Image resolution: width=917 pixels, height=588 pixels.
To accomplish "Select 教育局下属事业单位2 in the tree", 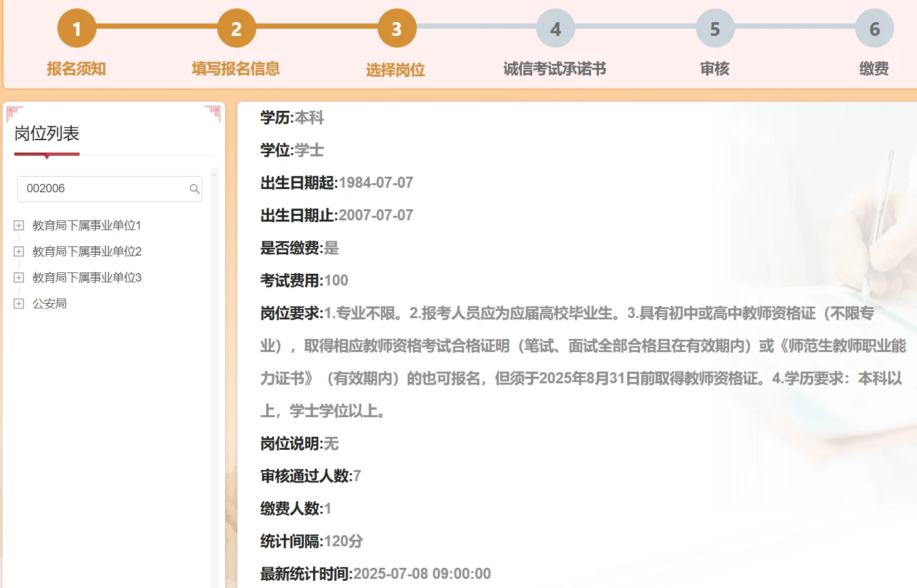I will pyautogui.click(x=87, y=252).
